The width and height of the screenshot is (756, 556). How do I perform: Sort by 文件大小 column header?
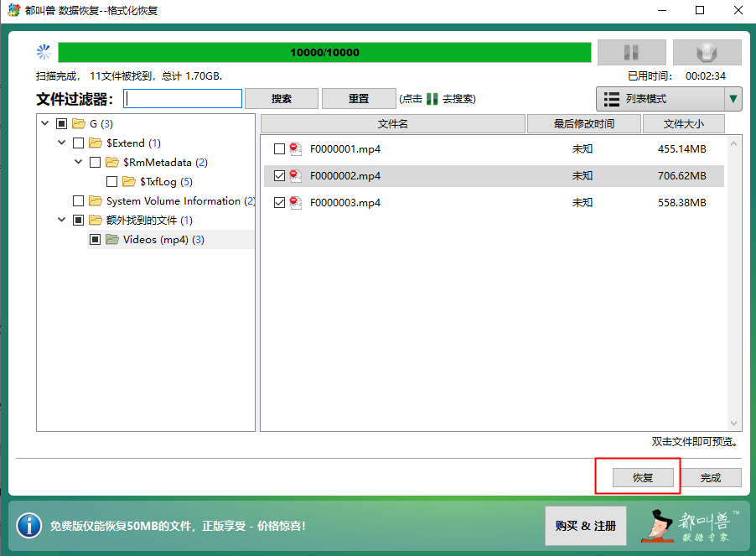tap(684, 124)
